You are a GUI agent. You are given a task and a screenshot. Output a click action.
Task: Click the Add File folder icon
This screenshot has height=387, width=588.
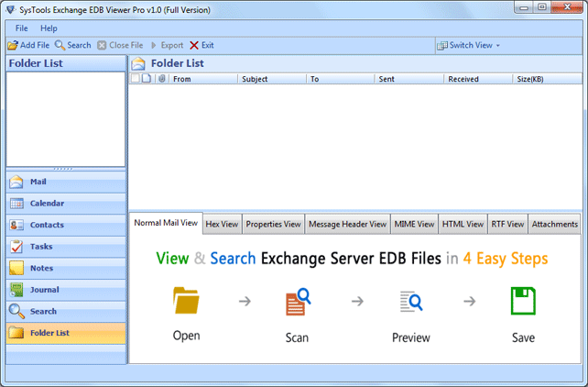click(x=13, y=46)
